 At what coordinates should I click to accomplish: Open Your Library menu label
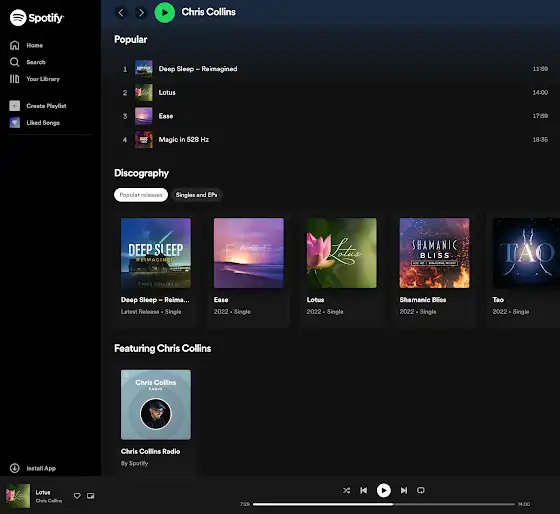[43, 79]
